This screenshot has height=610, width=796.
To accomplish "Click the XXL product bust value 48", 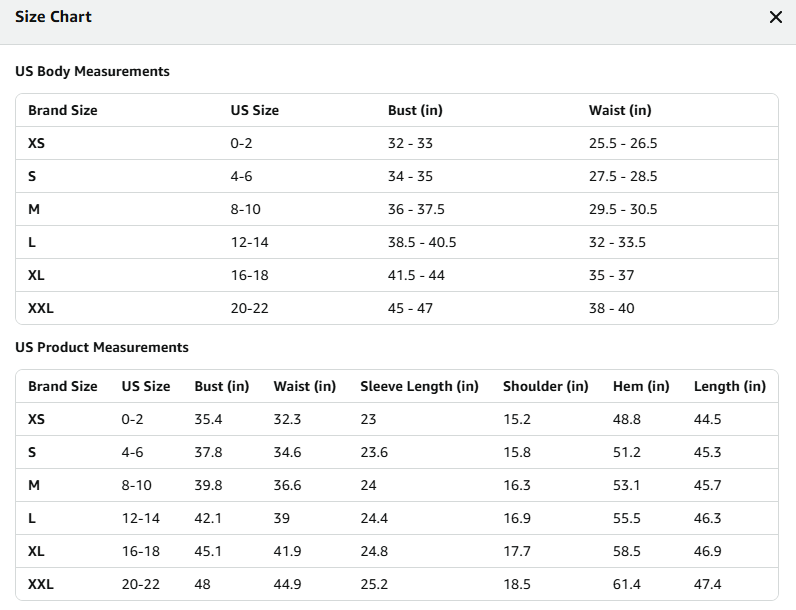I will 202,584.
